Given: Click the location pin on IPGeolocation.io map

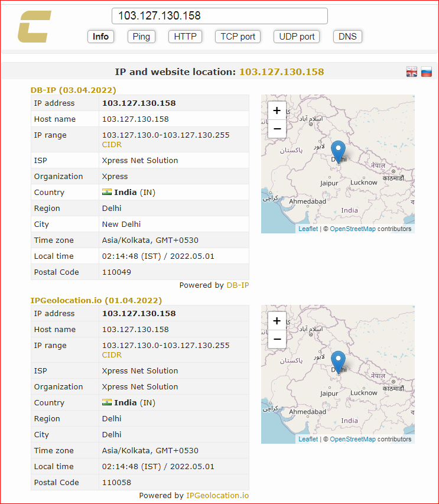Looking at the screenshot, I should 338,362.
